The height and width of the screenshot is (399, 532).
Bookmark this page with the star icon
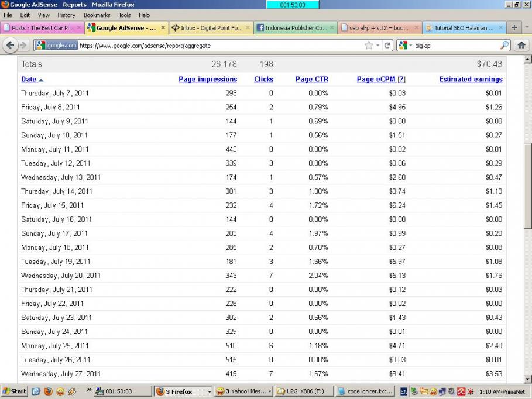click(x=369, y=45)
